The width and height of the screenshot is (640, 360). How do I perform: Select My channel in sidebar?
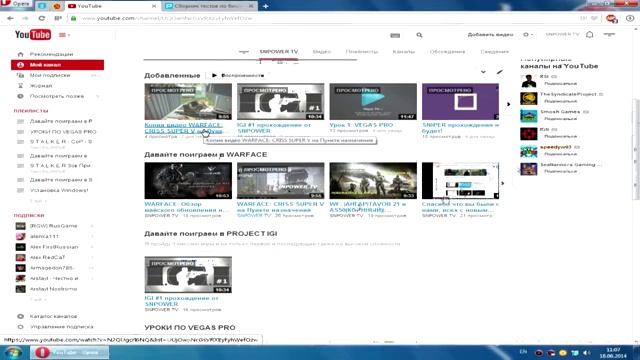click(x=58, y=65)
